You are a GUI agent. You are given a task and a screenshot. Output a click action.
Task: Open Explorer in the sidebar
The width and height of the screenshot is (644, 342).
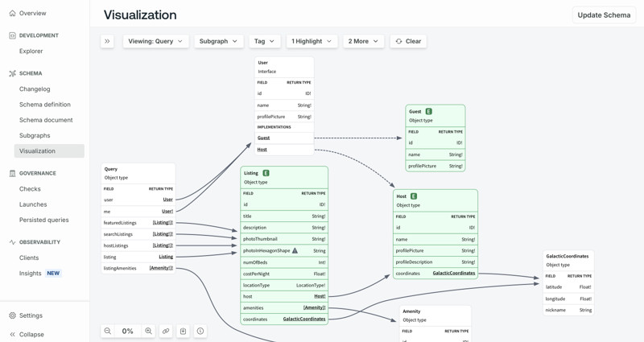[31, 52]
